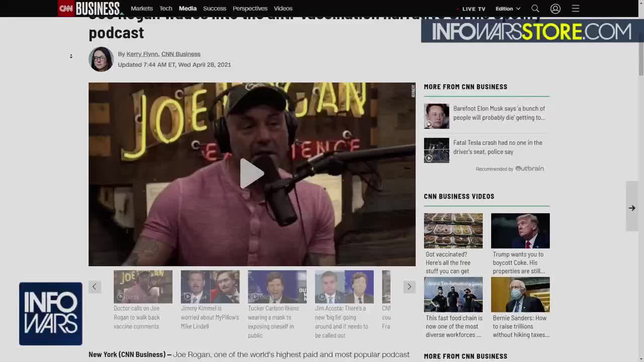Open the InfowarsStore.com banner
The image size is (644, 362).
(531, 32)
